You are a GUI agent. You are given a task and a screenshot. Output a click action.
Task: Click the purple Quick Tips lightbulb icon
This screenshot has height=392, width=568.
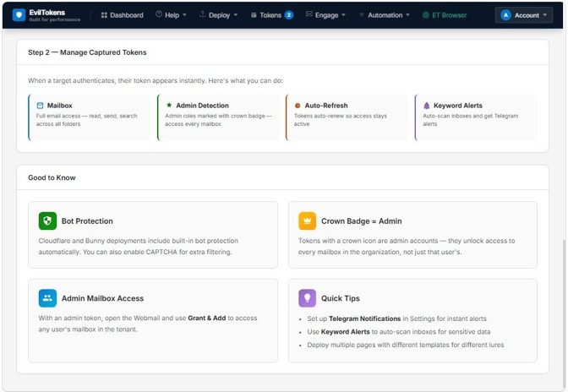tap(307, 298)
